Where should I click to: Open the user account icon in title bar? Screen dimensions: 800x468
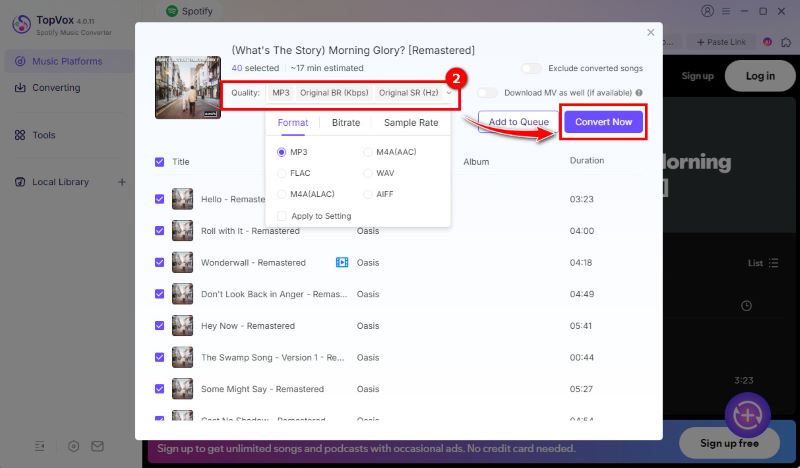coord(707,11)
